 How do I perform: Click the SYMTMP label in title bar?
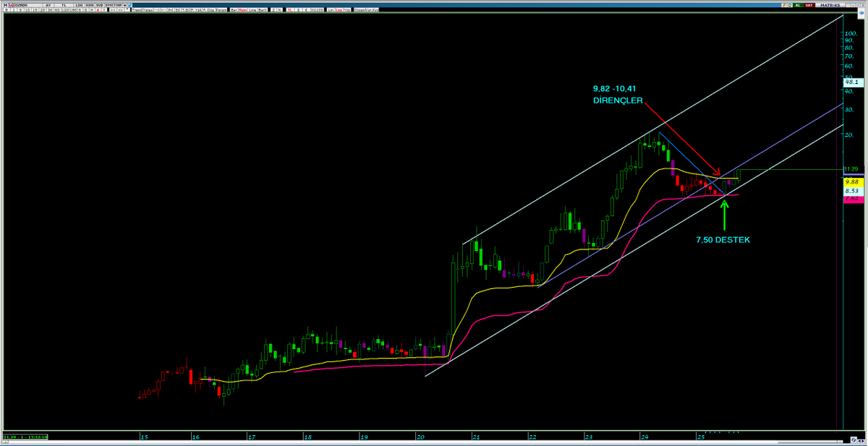coord(114,5)
